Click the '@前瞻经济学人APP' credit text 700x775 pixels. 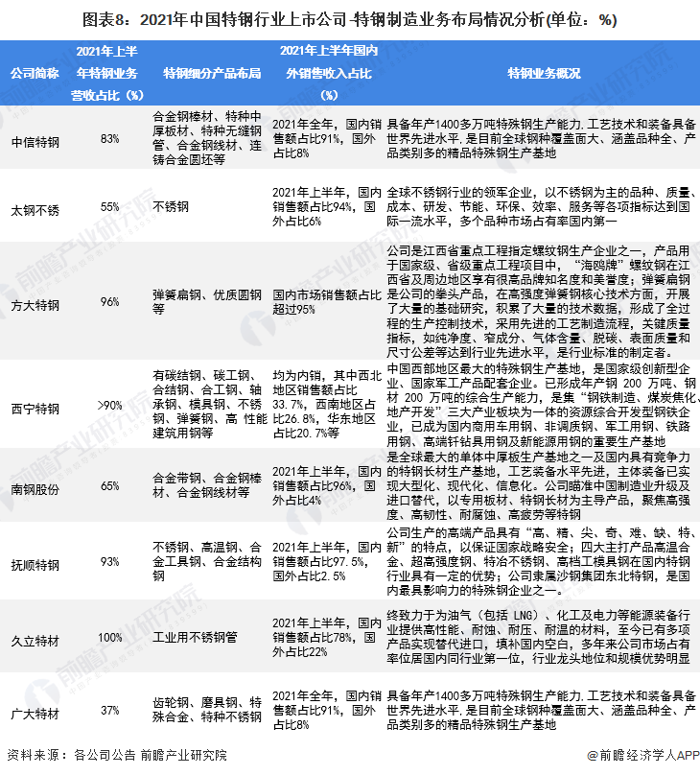643,755
